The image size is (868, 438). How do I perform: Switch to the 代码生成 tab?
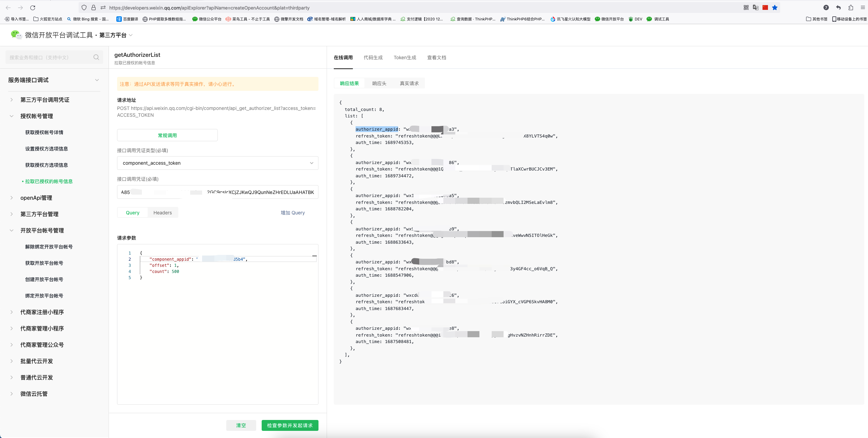373,58
